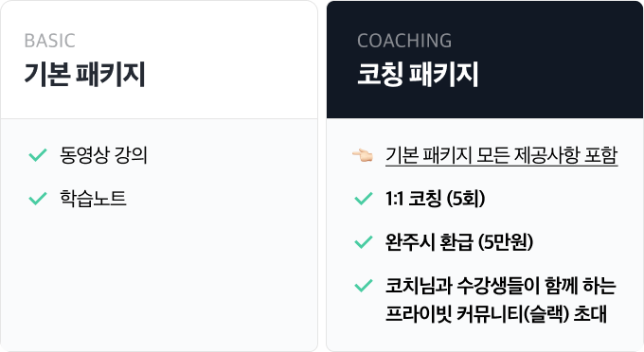Select the dark coaching package header card
Image resolution: width=644 pixels, height=352 pixels.
click(485, 60)
